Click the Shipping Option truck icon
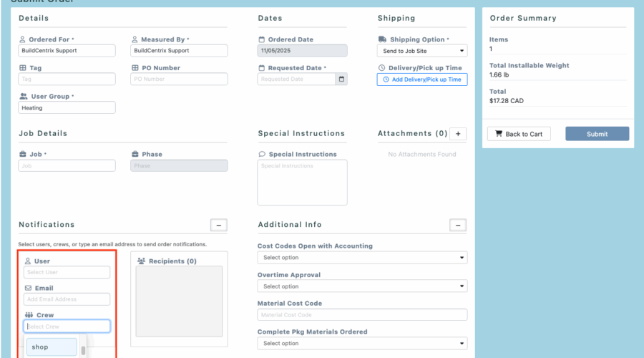The height and width of the screenshot is (358, 644). [382, 39]
